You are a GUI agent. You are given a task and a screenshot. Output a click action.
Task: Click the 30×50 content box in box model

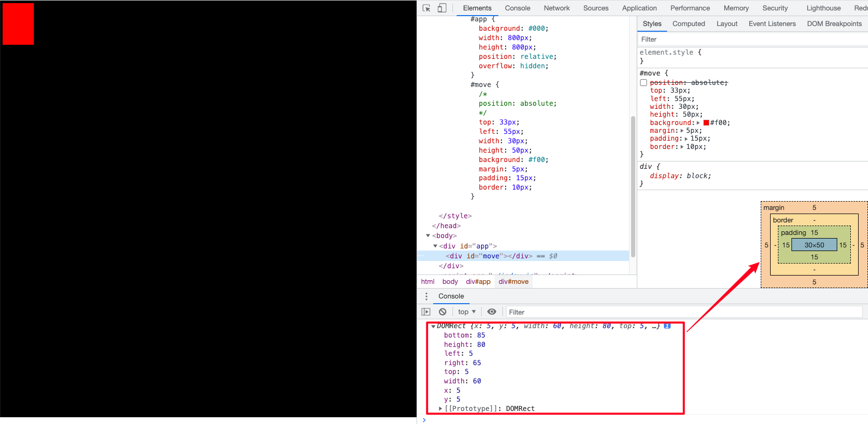814,245
